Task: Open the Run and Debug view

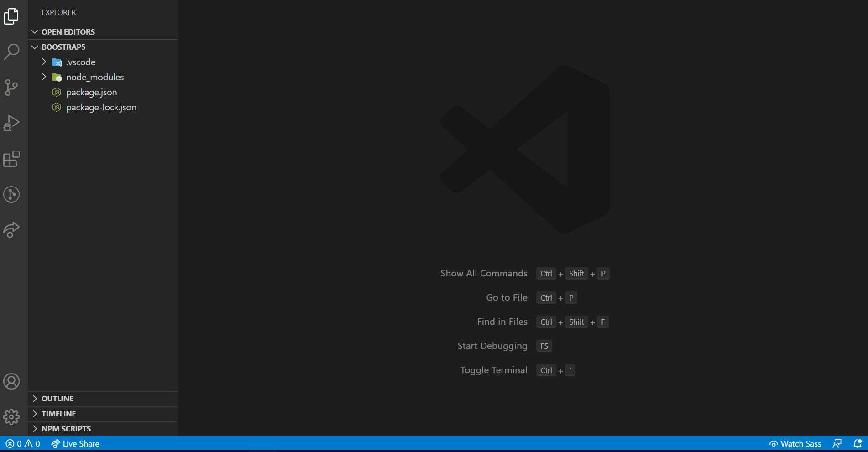Action: 11,123
